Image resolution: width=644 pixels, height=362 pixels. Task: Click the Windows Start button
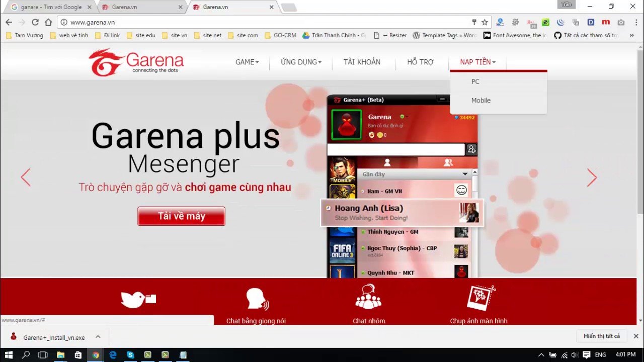9,355
